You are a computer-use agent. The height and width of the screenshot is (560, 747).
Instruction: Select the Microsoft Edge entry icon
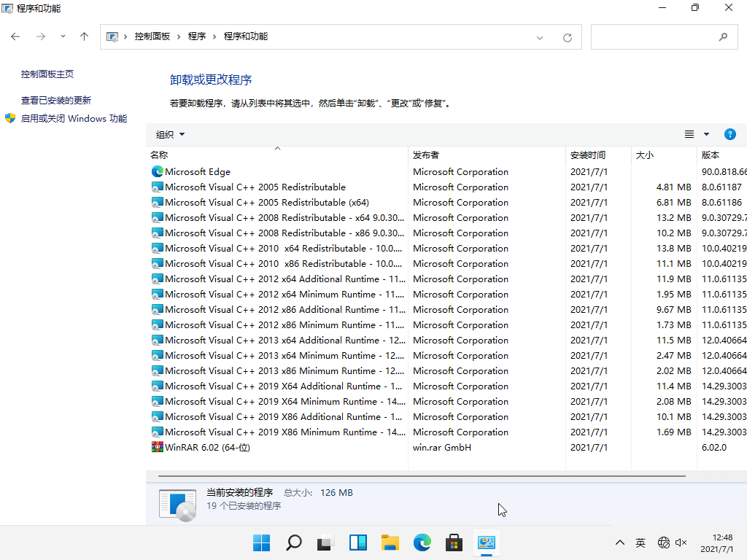158,171
